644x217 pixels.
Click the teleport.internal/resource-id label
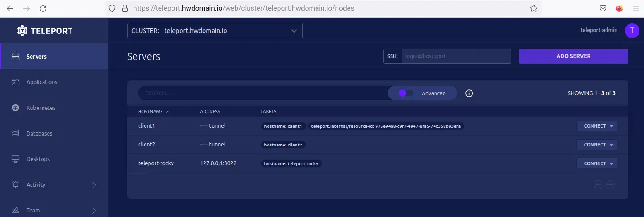[x=386, y=126]
